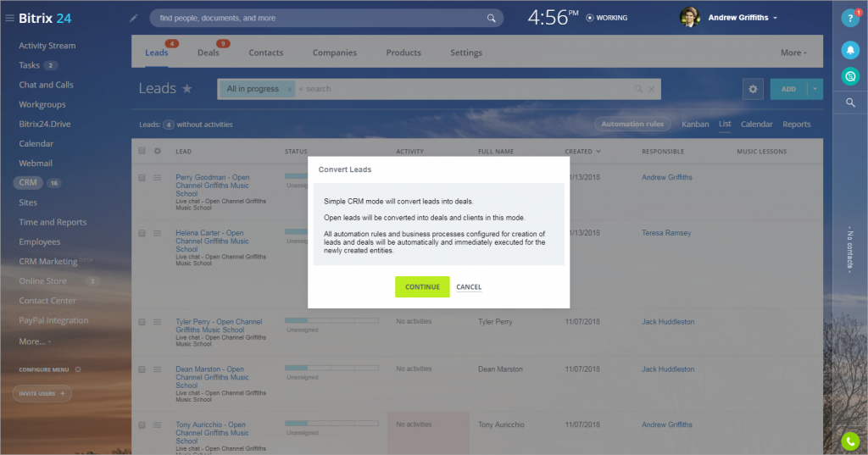Screen dimensions: 868x455
Task: Switch to the Contacts tab
Action: pos(265,53)
